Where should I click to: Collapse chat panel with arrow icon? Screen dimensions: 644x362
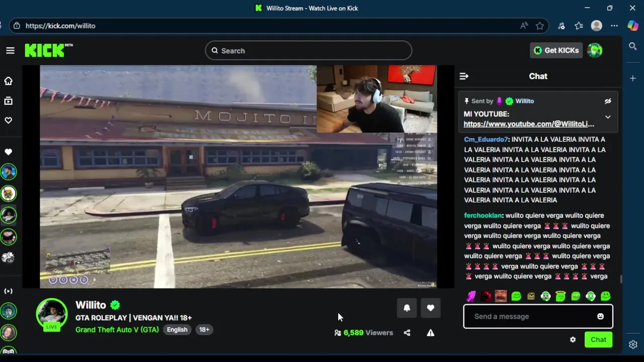464,76
